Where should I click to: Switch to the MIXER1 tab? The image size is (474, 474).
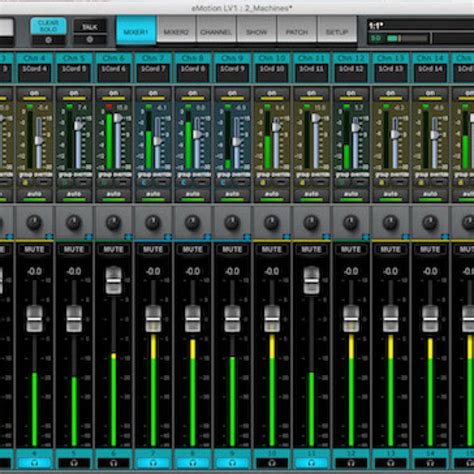click(x=136, y=30)
